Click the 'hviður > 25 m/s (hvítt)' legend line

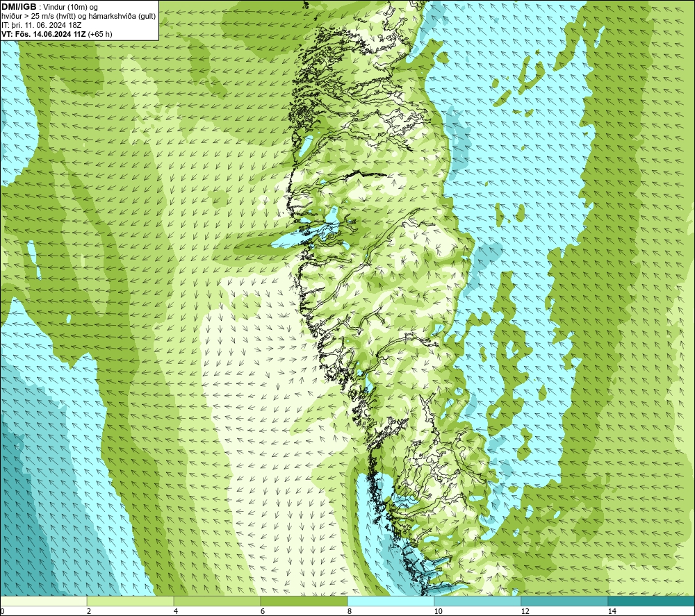point(79,17)
